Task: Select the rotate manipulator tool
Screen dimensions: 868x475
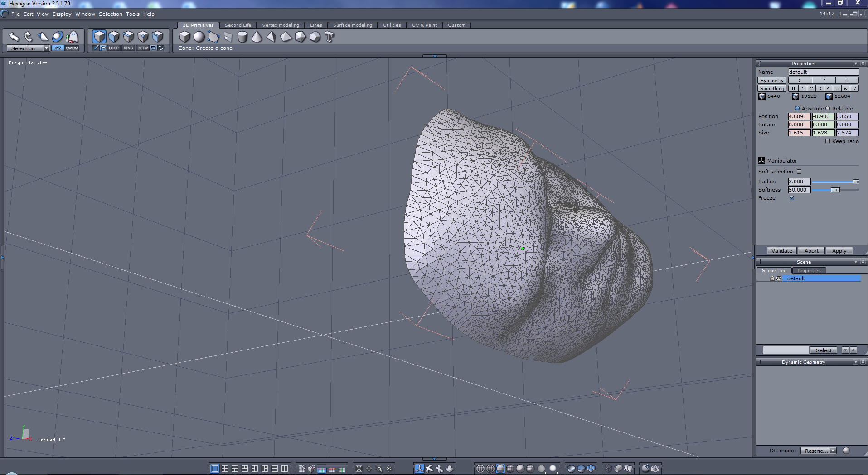Action: [29, 37]
